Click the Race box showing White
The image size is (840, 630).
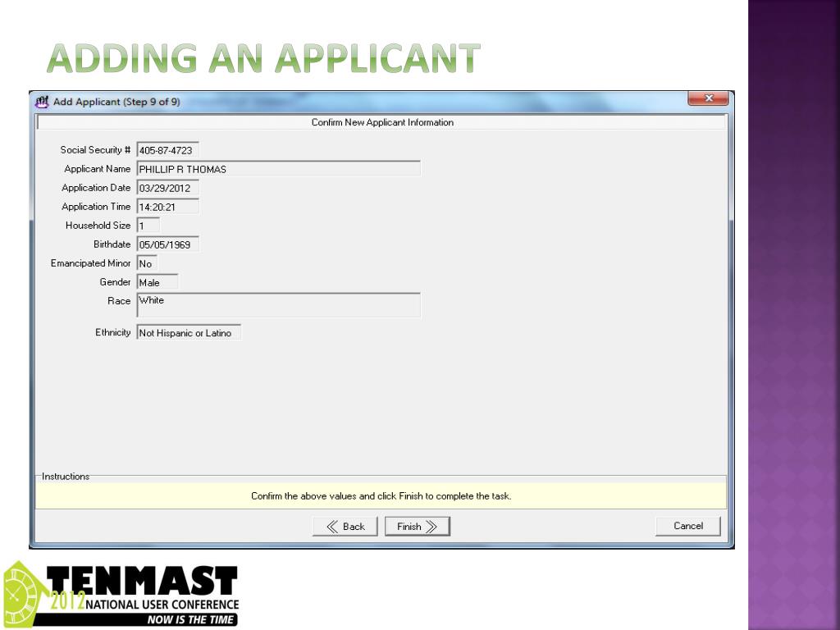click(x=279, y=305)
